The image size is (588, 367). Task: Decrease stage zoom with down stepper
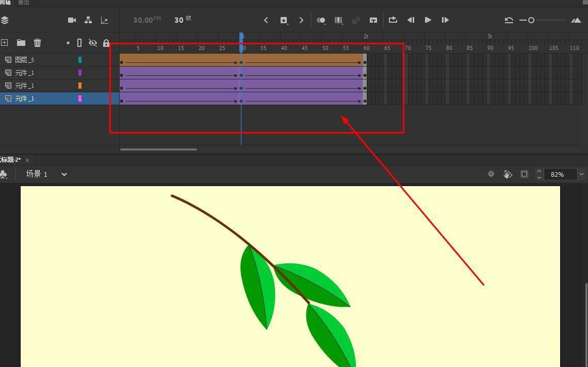[x=539, y=177]
